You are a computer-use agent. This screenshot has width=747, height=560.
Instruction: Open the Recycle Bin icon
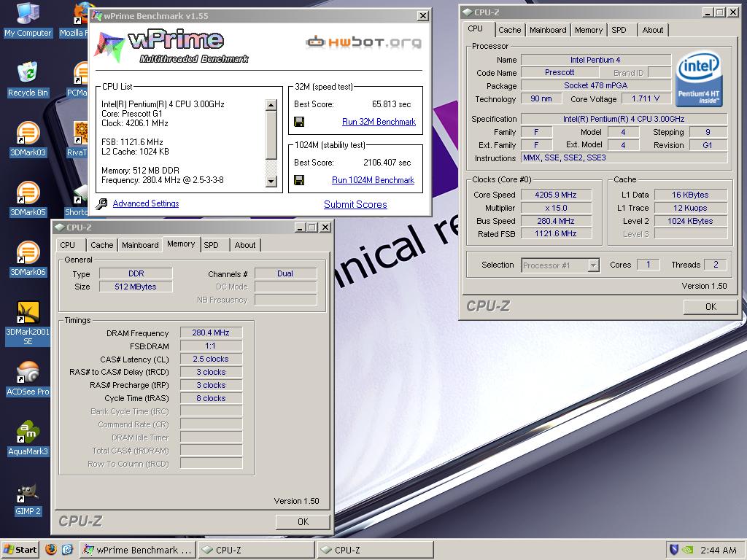(x=28, y=79)
